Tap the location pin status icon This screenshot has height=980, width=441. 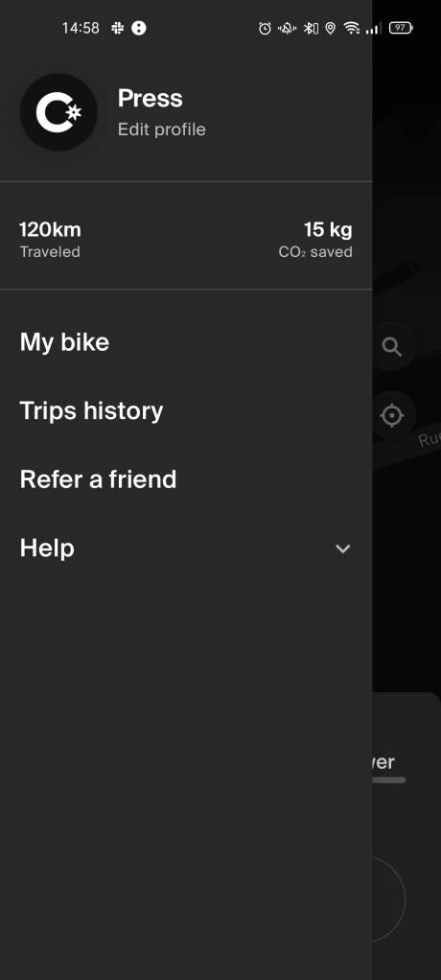tap(331, 28)
